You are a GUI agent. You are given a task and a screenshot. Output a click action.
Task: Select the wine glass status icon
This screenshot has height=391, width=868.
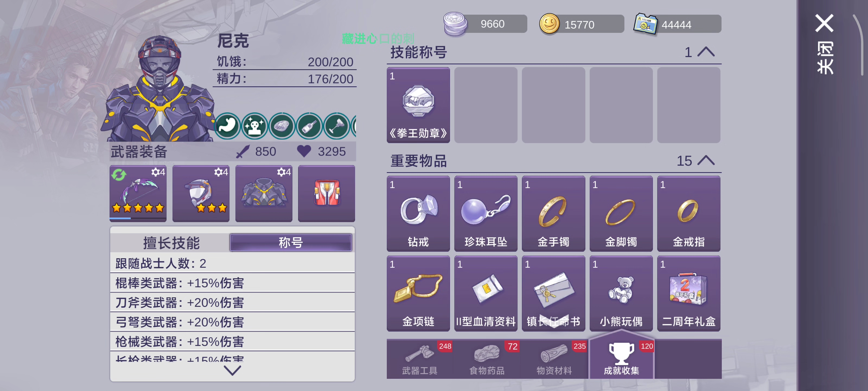coord(336,126)
